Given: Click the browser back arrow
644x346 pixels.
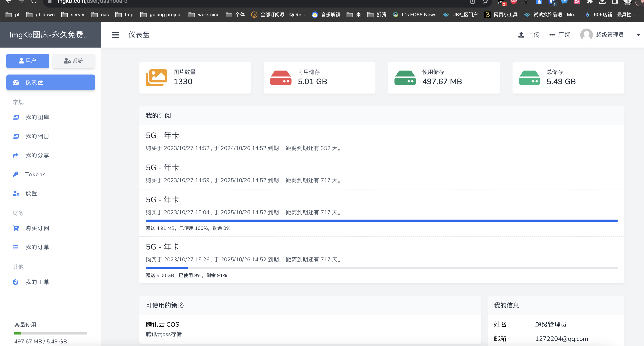Looking at the screenshot, I should tap(9, 2).
